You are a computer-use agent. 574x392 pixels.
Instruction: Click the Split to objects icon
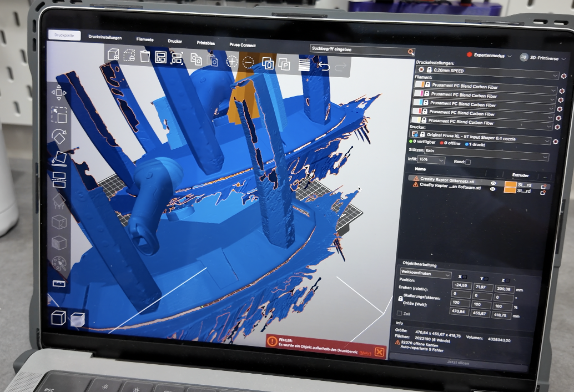tap(268, 64)
